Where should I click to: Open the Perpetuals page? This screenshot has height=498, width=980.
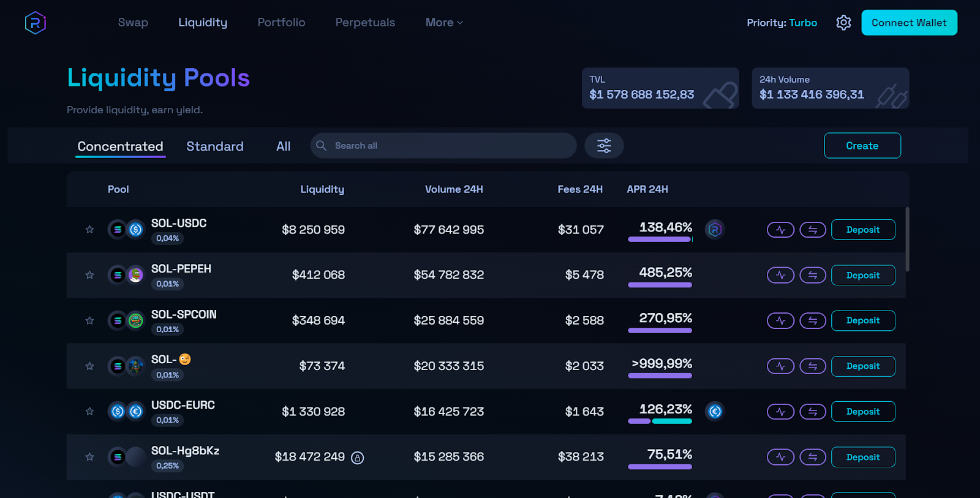(x=365, y=23)
